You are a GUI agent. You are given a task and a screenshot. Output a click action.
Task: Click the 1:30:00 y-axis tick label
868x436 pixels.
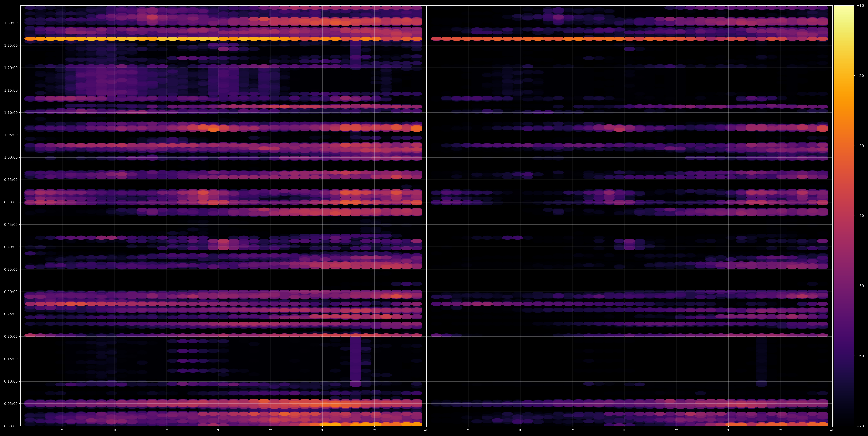click(11, 23)
